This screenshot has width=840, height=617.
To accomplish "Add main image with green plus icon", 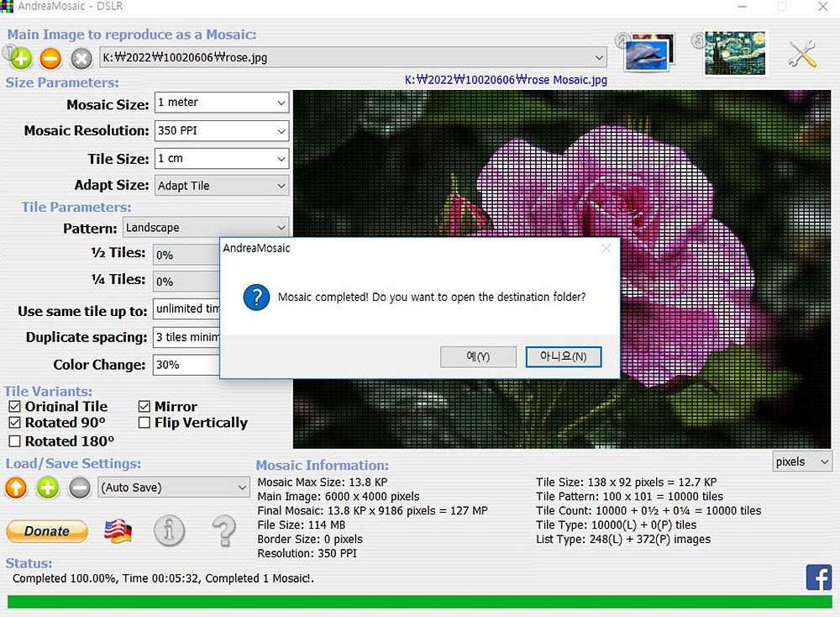I will [x=21, y=59].
